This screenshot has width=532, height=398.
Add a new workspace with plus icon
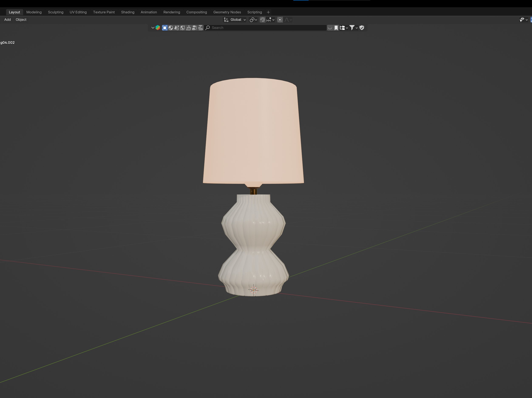(268, 12)
